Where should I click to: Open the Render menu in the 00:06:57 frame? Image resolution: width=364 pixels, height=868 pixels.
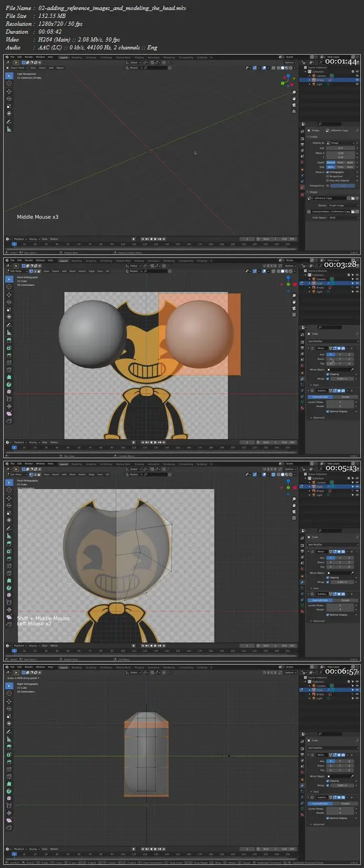click(29, 667)
